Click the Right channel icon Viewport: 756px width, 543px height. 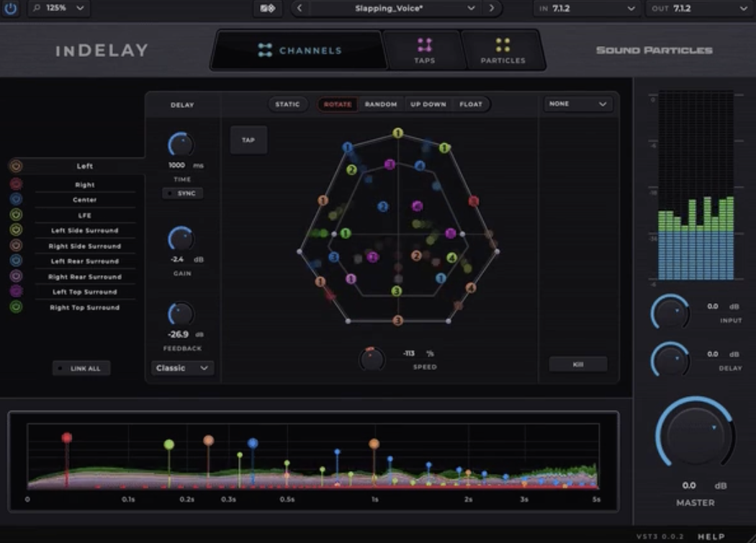[16, 184]
